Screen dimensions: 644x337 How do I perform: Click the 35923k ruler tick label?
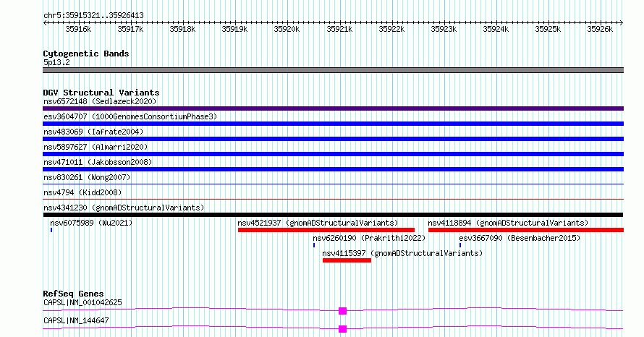444,29
